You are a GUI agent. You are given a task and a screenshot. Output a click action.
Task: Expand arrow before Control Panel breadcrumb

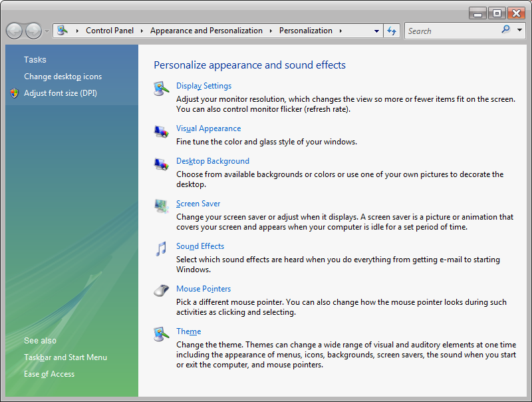(77, 31)
